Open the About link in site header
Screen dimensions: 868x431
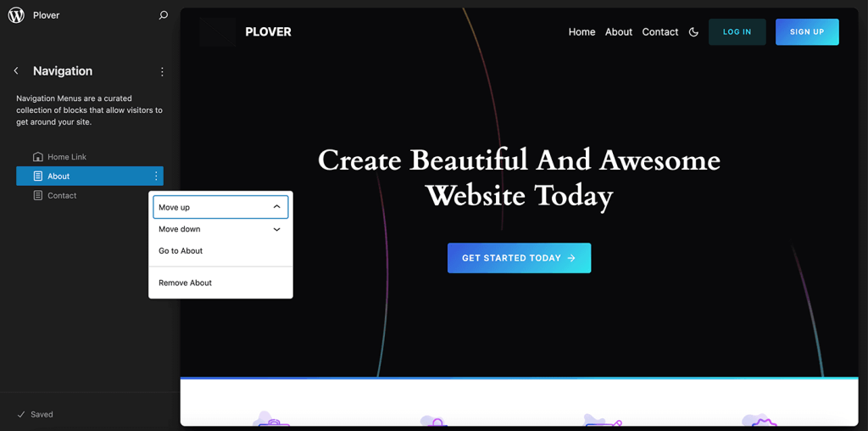point(618,32)
